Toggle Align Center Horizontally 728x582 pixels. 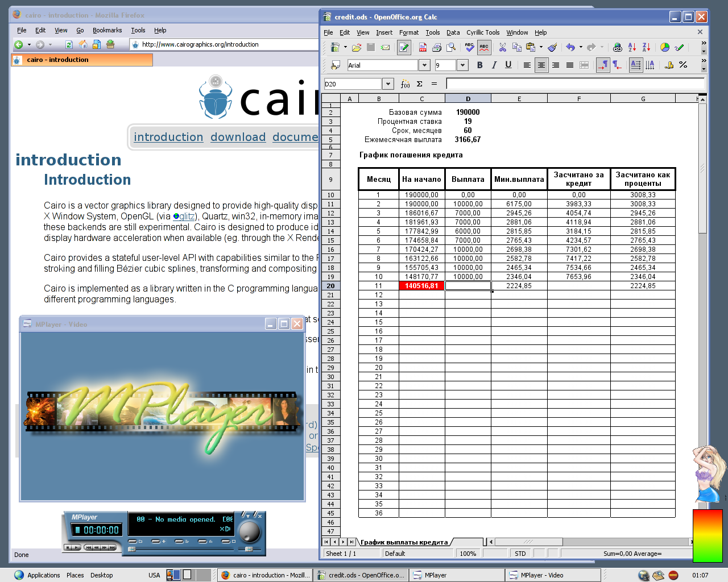pos(541,65)
